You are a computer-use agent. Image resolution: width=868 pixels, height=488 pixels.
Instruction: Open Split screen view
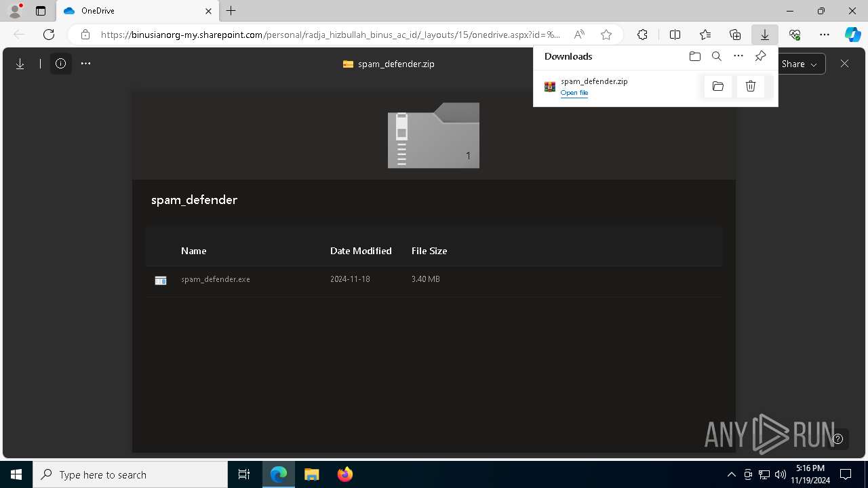pos(675,35)
